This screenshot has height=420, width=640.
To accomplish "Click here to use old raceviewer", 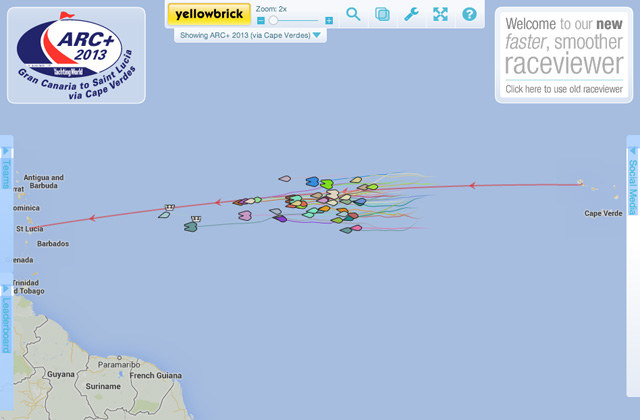I will click(x=564, y=89).
